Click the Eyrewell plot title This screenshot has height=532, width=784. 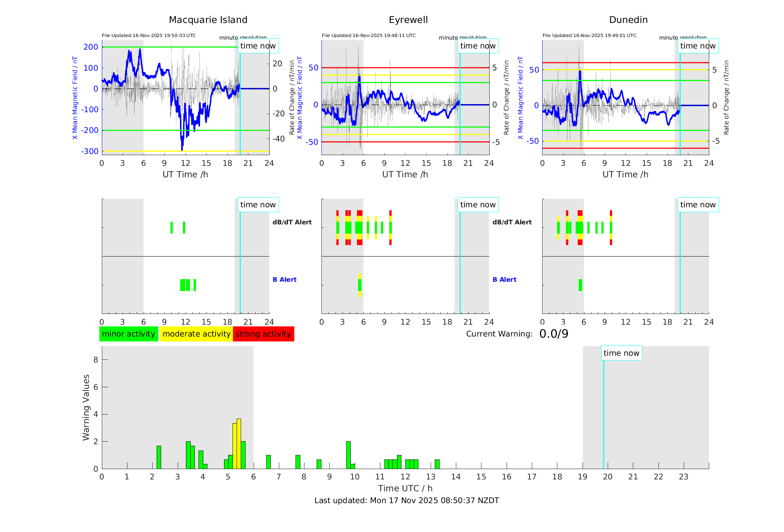(408, 20)
